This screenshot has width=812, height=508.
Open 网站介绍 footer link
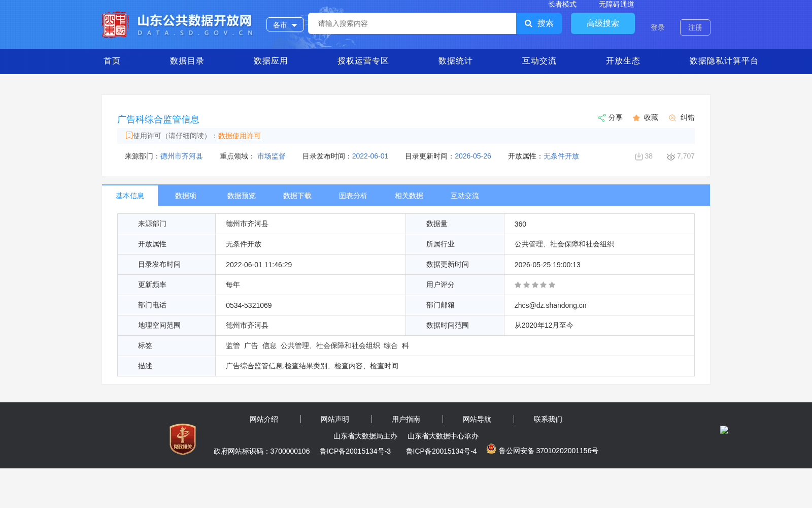(x=264, y=419)
